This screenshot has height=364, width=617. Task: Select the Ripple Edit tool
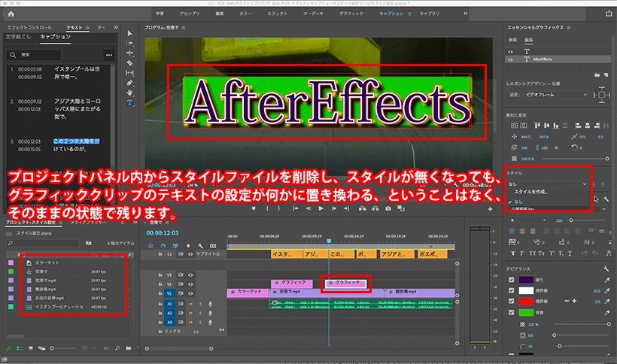(129, 53)
